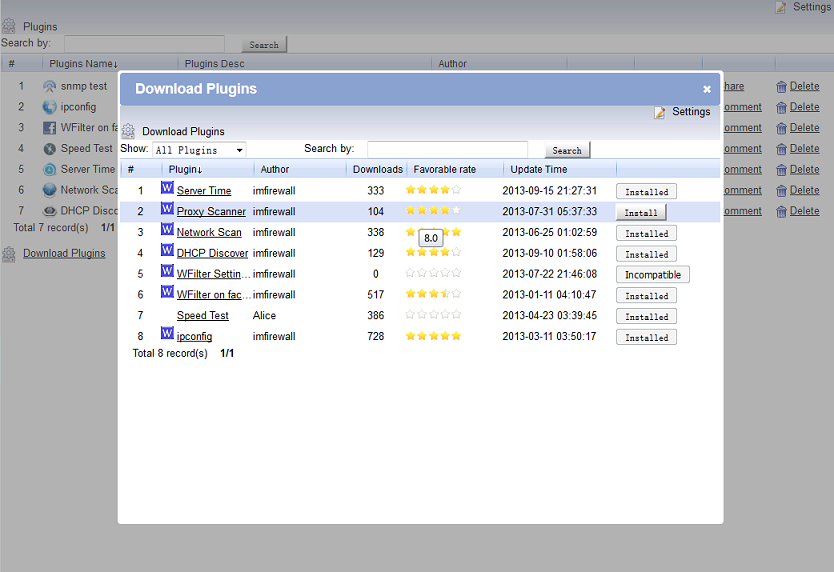
Task: Sort by the Favorable rate column header
Action: tap(445, 169)
